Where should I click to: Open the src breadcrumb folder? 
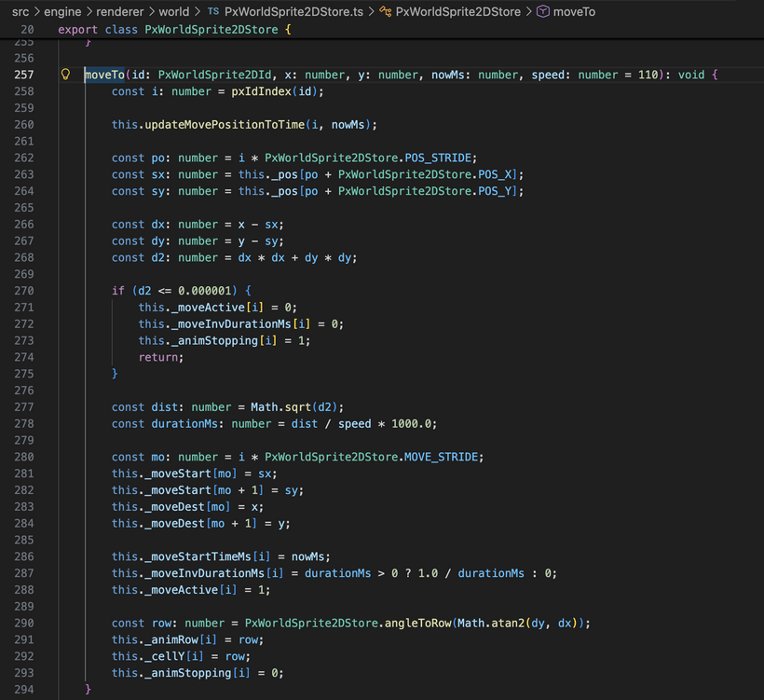coord(20,12)
